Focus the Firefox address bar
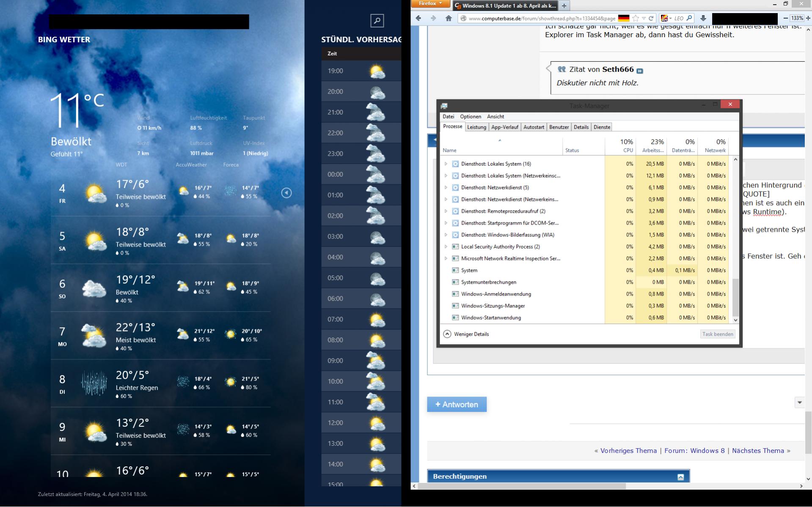812x507 pixels. [542, 18]
